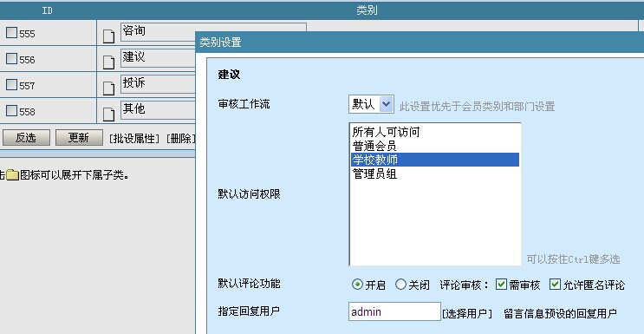Click the 类别 column header
644x334 pixels.
click(x=368, y=10)
